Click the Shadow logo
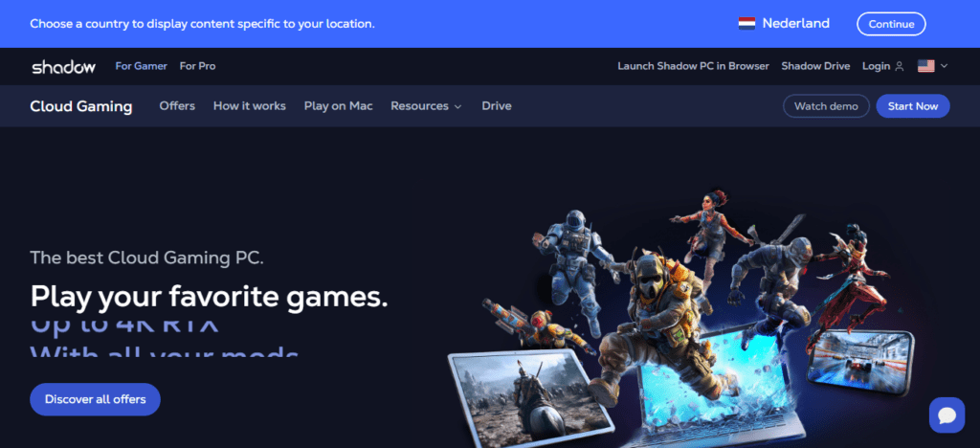Viewport: 980px width, 448px height. [x=64, y=66]
